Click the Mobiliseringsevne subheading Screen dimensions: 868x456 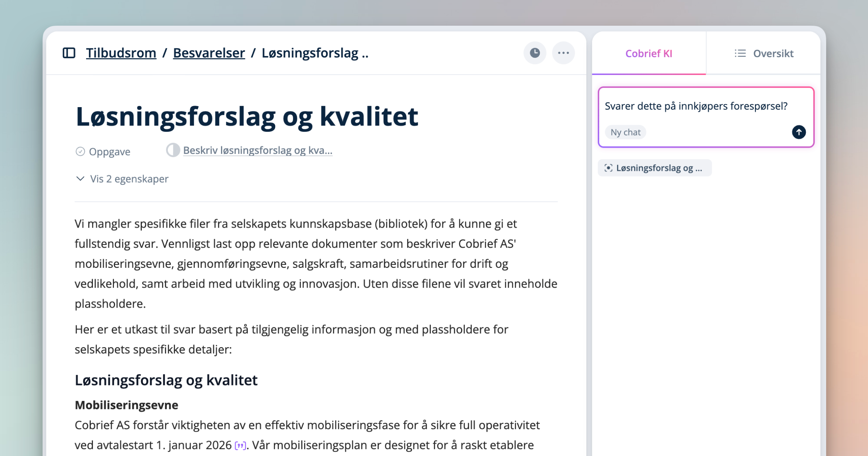pyautogui.click(x=126, y=405)
